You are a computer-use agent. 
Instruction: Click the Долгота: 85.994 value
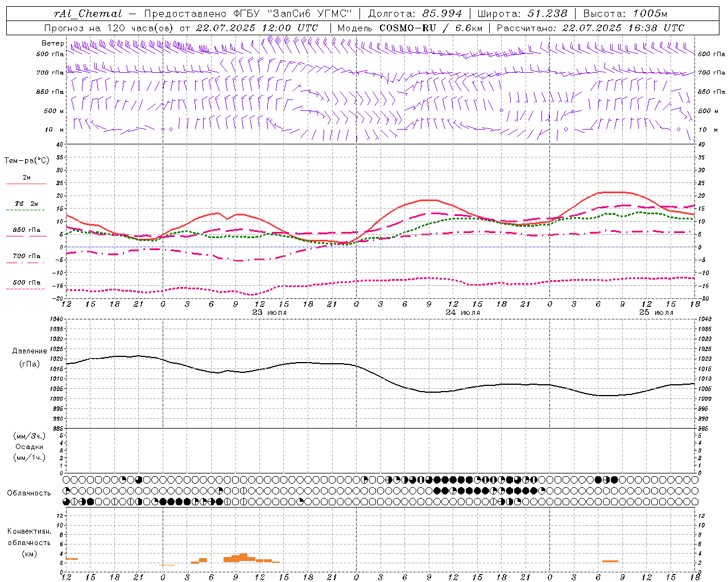tap(416, 14)
